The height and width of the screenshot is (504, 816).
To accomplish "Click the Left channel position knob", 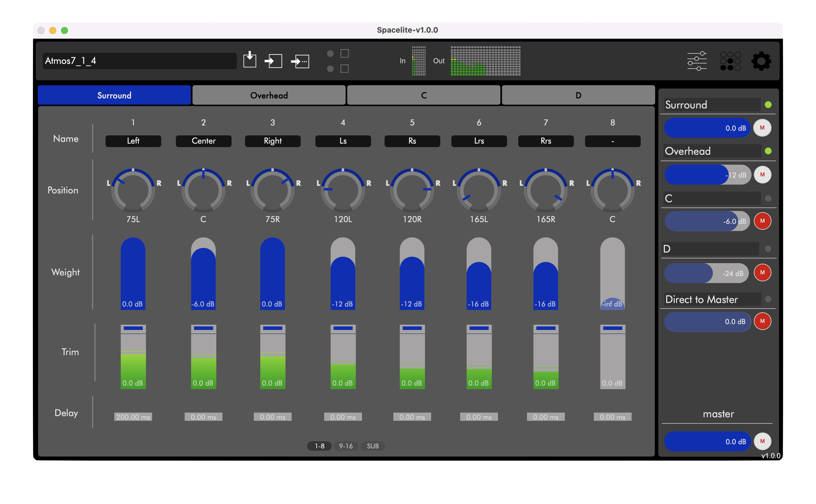I will [133, 190].
